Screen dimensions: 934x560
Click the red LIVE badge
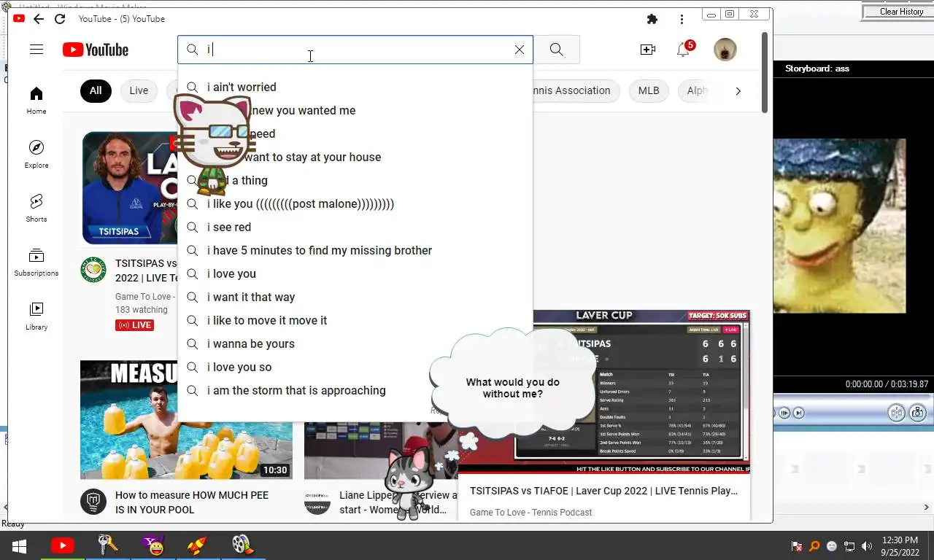[x=134, y=324]
